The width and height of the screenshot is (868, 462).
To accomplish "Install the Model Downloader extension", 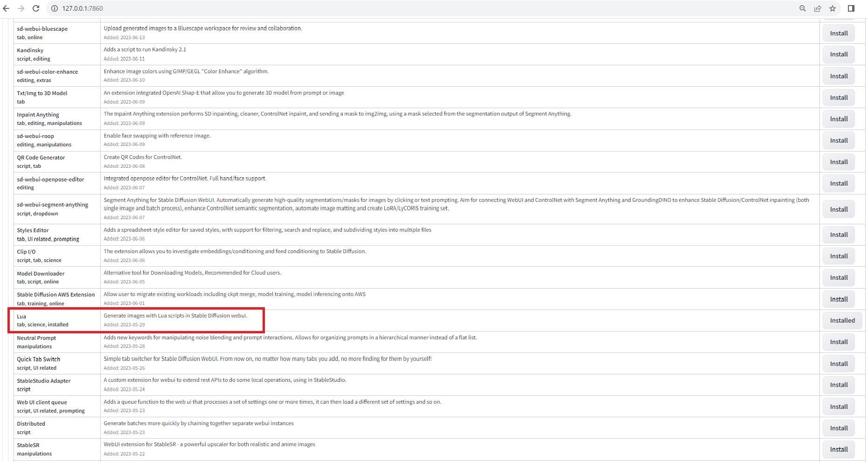I will [x=838, y=277].
